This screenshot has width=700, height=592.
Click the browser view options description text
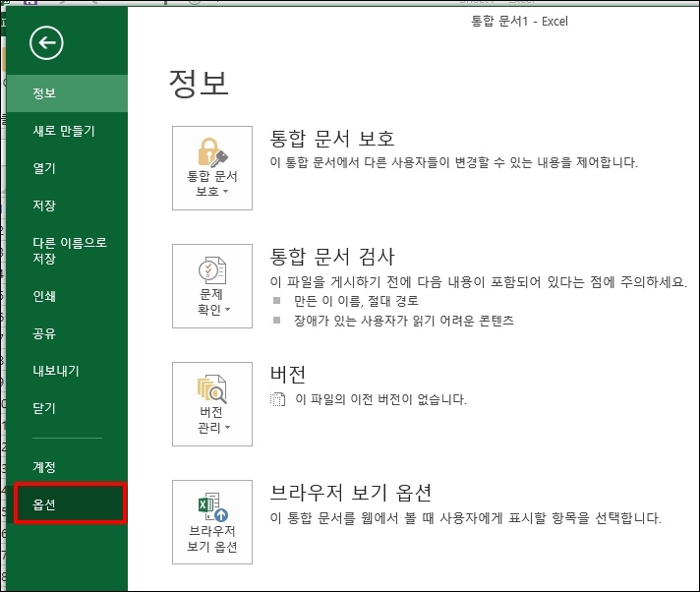[x=466, y=518]
